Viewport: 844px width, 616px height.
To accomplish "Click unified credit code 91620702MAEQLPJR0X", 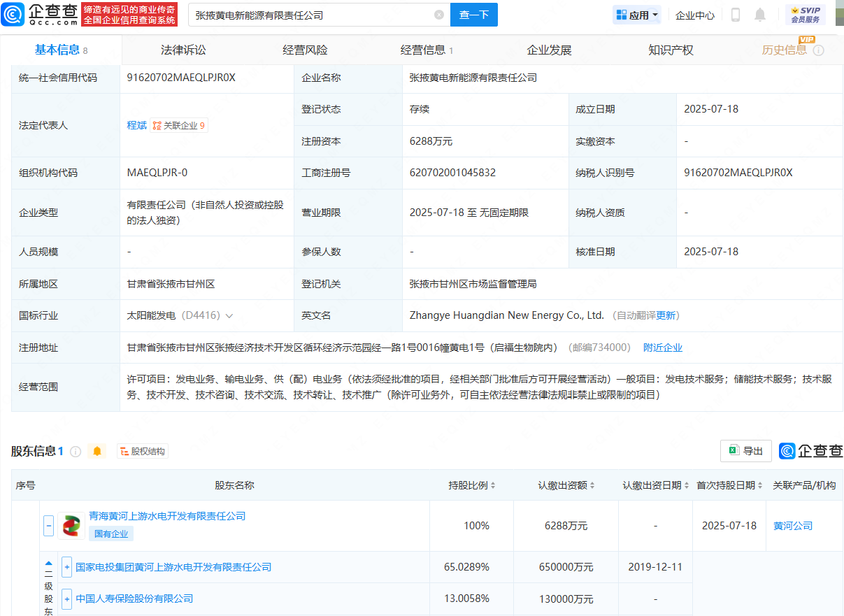I will (x=181, y=78).
